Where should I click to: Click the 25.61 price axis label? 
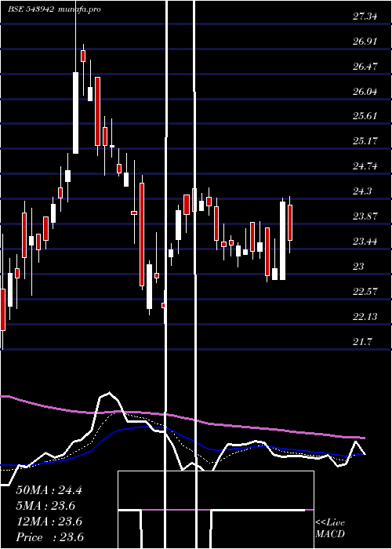[x=365, y=116]
